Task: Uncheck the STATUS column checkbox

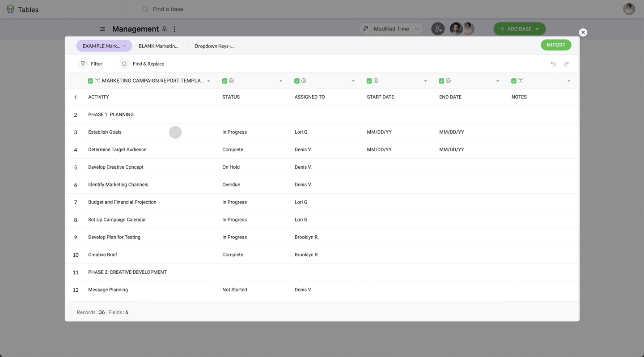Action: 225,81
